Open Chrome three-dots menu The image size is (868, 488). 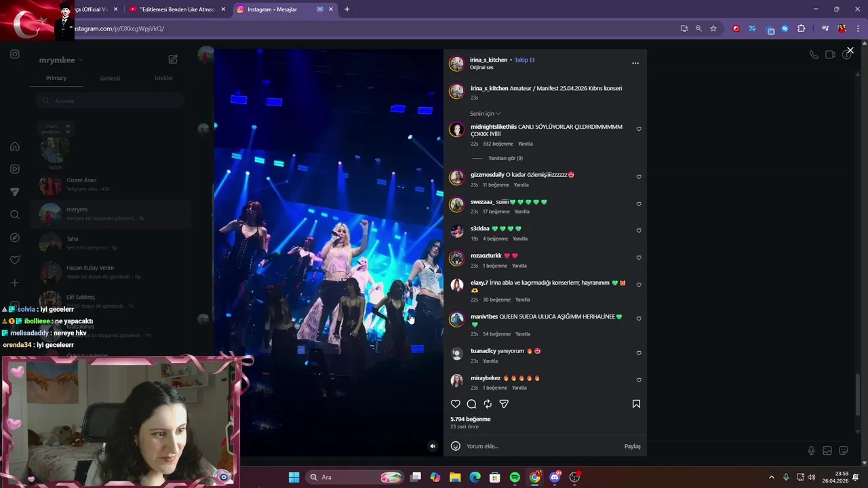tap(858, 28)
